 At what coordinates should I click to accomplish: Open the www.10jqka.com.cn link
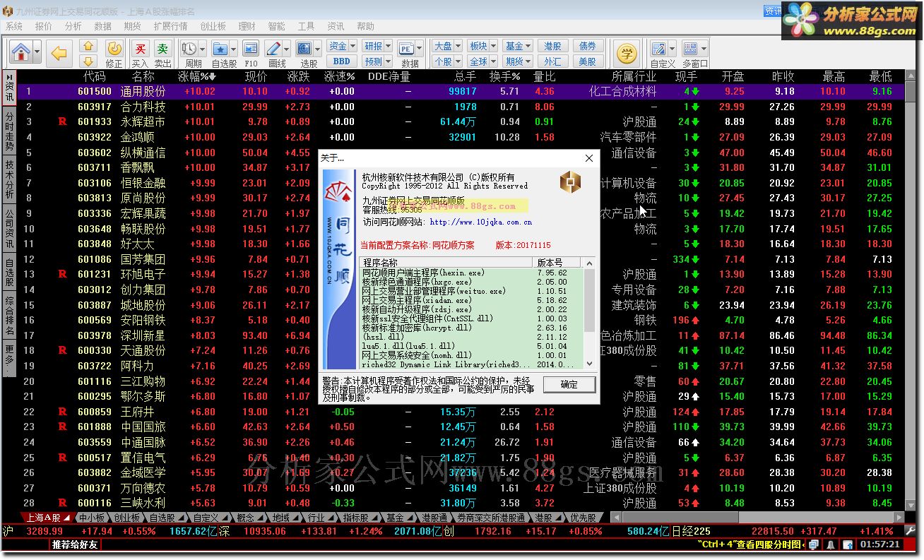pos(480,222)
